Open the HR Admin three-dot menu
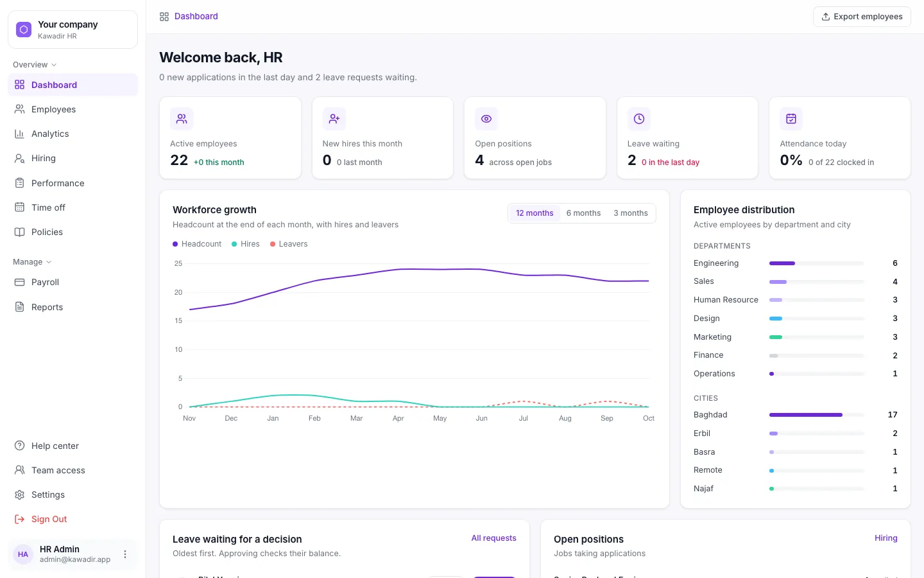The image size is (924, 578). coord(125,554)
